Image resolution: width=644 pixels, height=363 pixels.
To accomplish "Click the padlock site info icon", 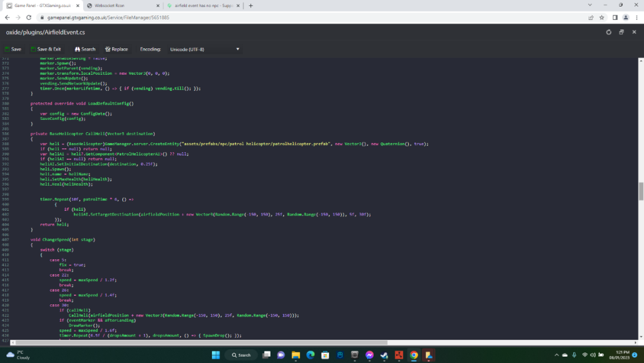I will 42,17.
